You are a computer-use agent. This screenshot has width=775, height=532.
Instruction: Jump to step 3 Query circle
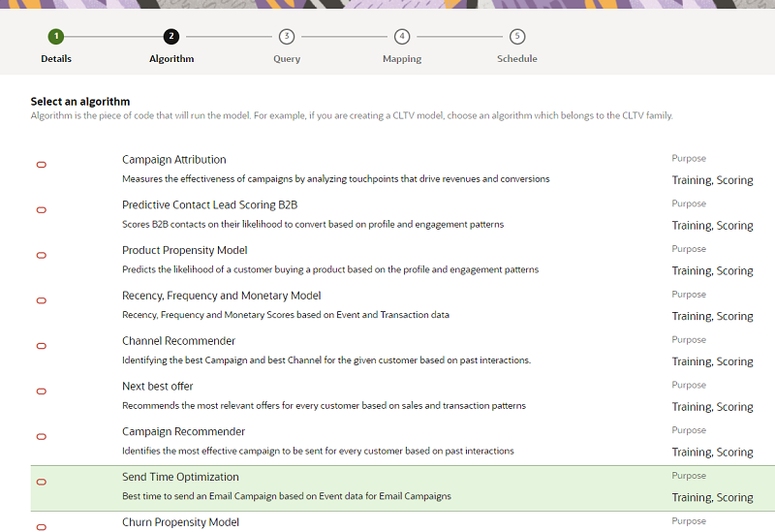coord(287,37)
